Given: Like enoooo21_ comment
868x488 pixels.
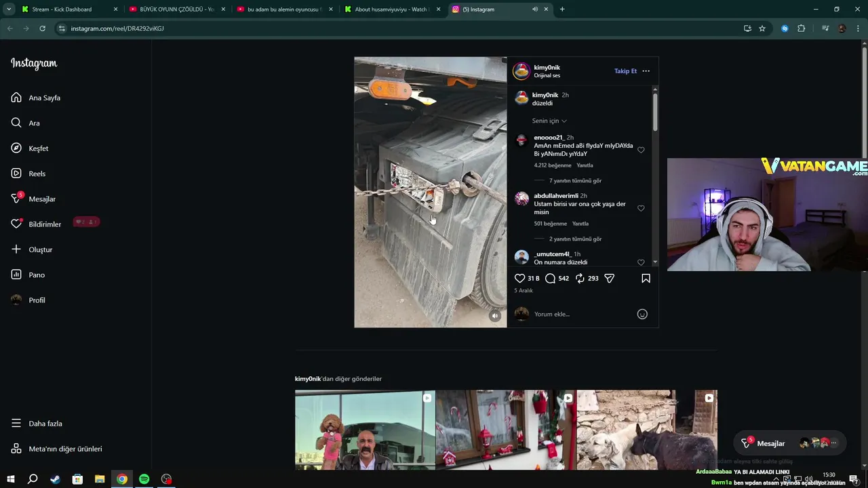Looking at the screenshot, I should click(x=641, y=150).
